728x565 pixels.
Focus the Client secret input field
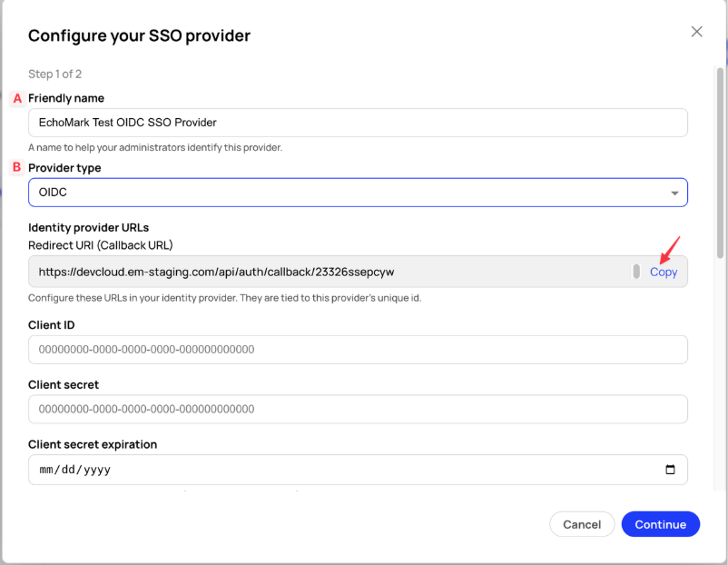click(x=358, y=409)
